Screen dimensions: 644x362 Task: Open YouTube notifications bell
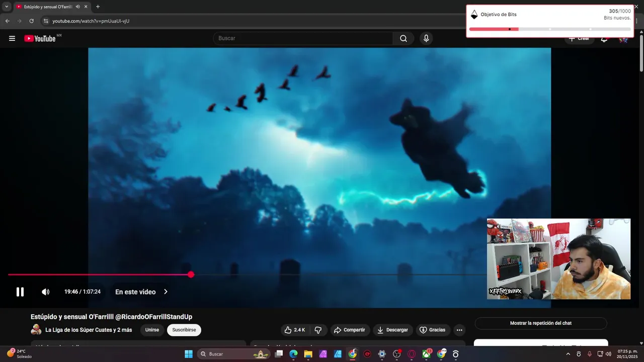pos(604,40)
